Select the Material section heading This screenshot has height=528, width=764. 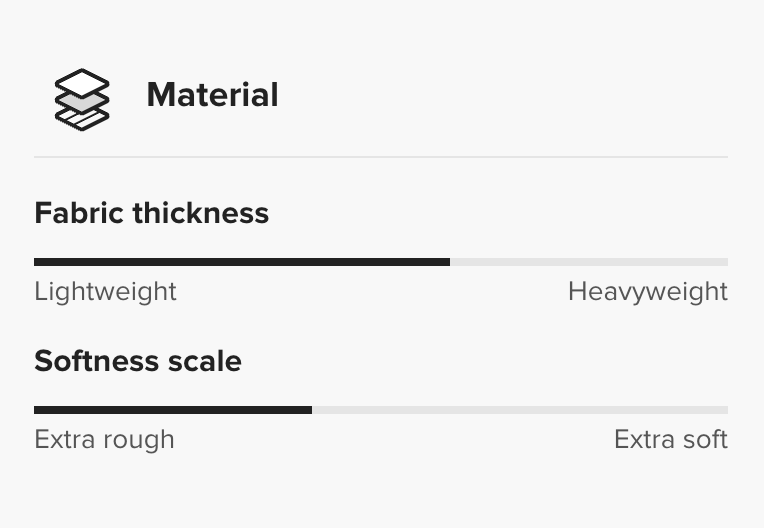(x=212, y=95)
